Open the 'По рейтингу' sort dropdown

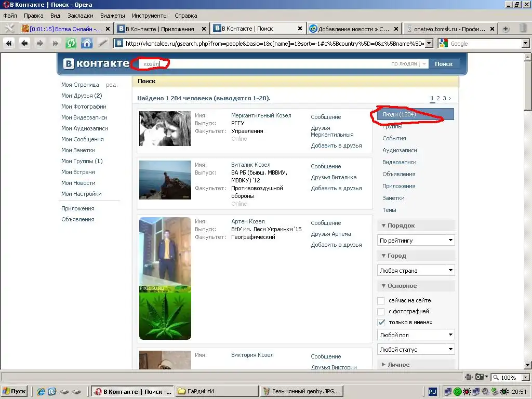click(x=416, y=241)
